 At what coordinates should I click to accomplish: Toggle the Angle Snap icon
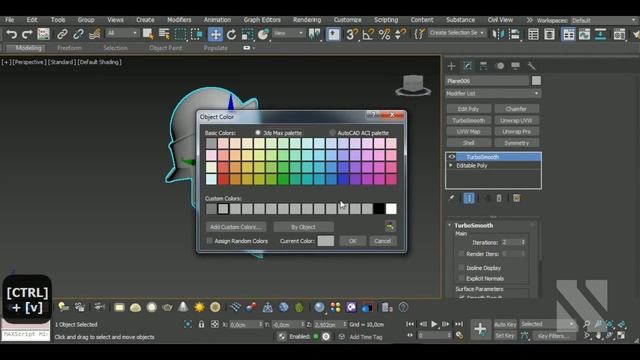click(x=368, y=34)
